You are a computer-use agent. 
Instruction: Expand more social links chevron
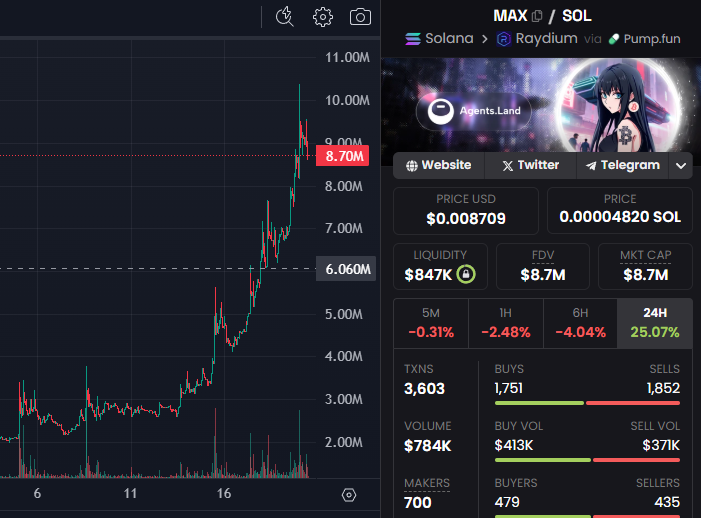pos(681,166)
